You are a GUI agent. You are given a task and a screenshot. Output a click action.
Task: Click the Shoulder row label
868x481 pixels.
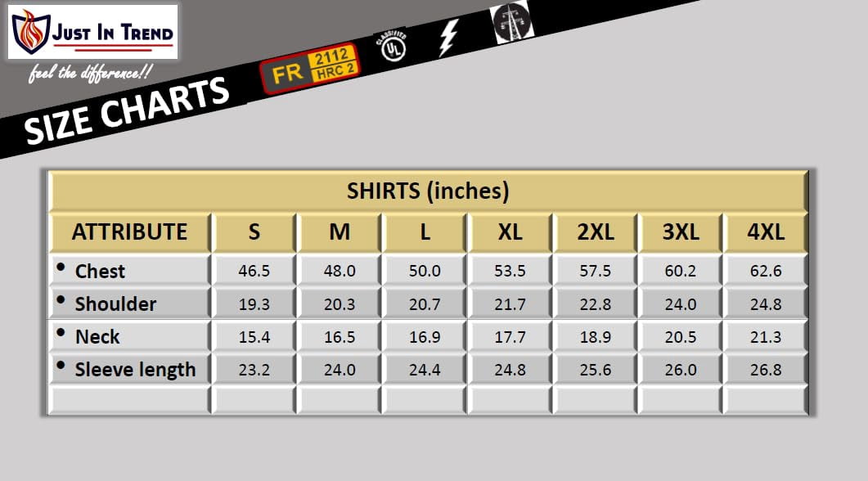point(115,303)
